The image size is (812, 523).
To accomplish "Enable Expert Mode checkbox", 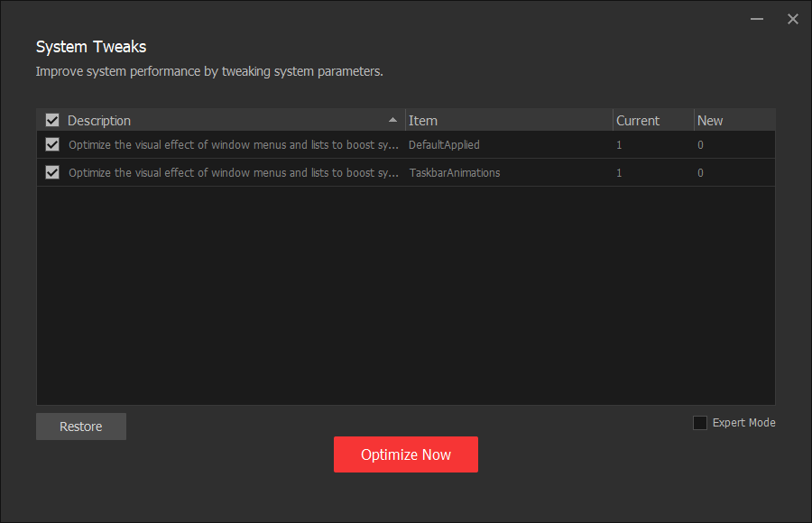I will coord(700,423).
